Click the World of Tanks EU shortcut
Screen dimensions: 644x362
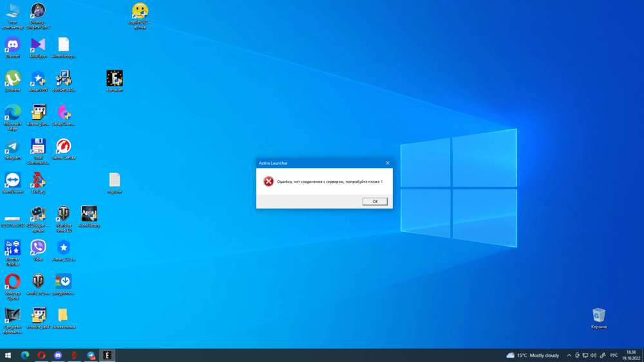click(x=63, y=214)
